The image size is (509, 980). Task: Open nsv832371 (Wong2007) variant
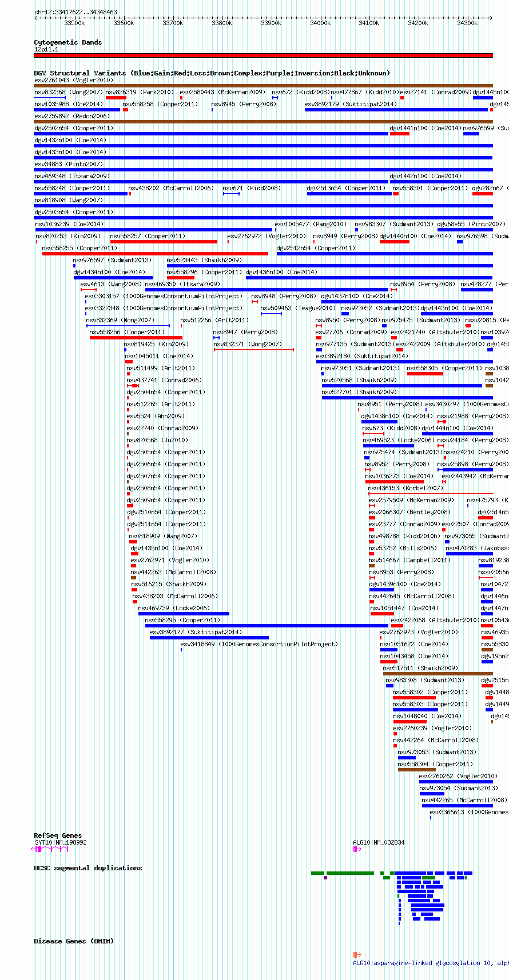click(x=248, y=344)
